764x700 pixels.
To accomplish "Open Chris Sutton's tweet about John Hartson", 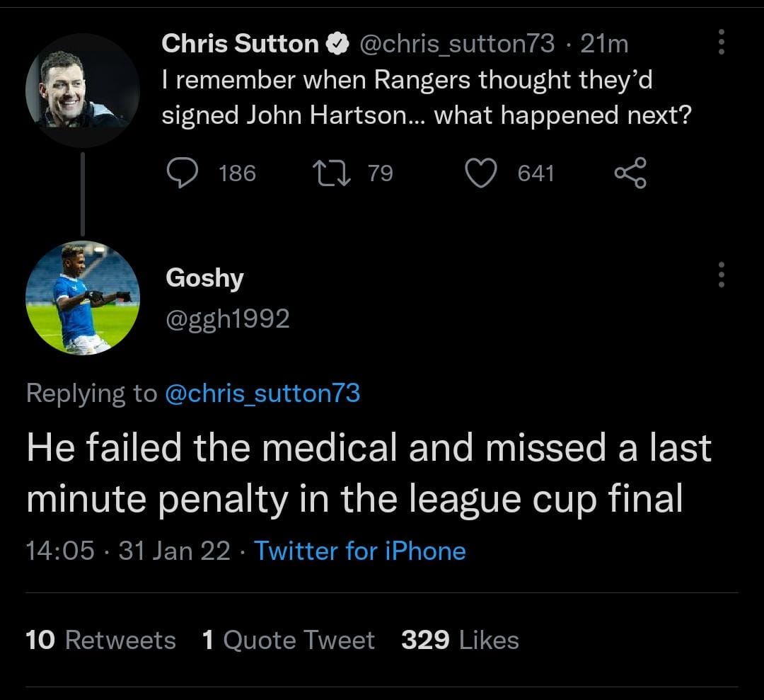I will pyautogui.click(x=424, y=98).
